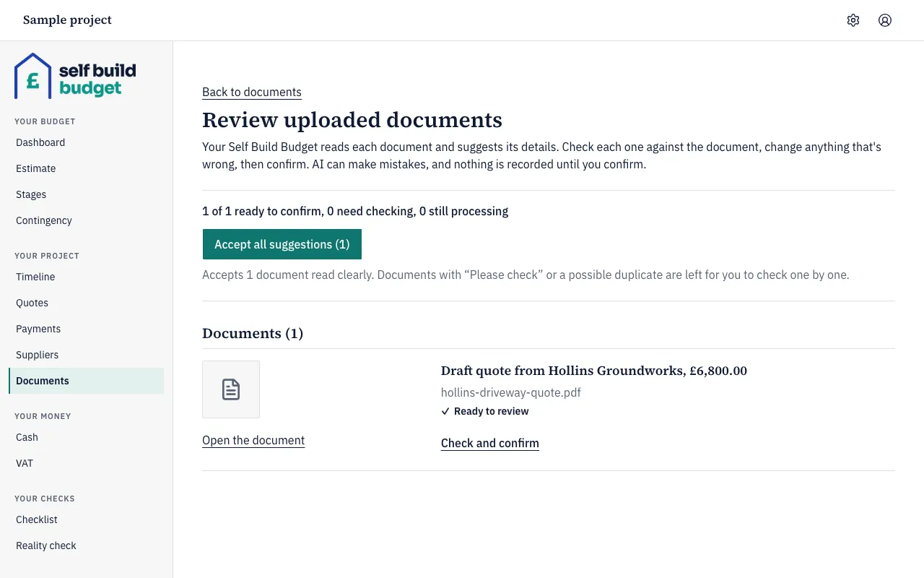Open the user account icon
This screenshot has width=924, height=578.
885,20
